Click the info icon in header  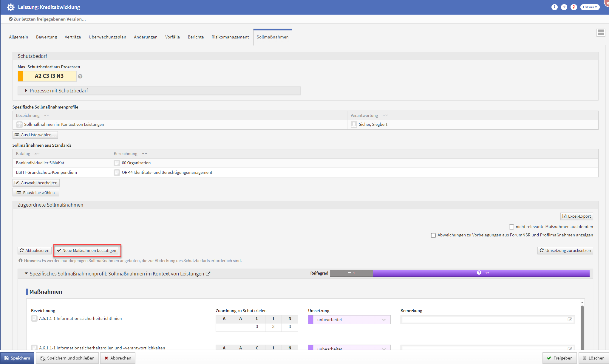(x=554, y=7)
